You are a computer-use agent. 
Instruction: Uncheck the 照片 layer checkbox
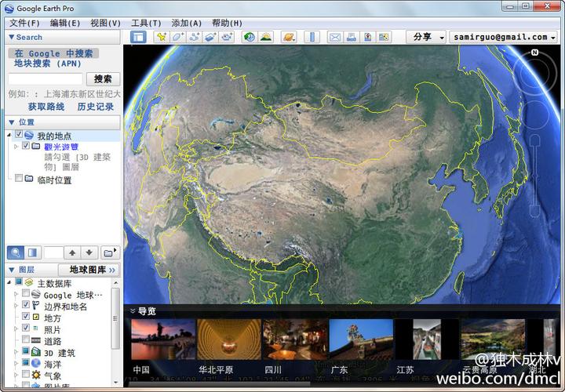click(26, 328)
